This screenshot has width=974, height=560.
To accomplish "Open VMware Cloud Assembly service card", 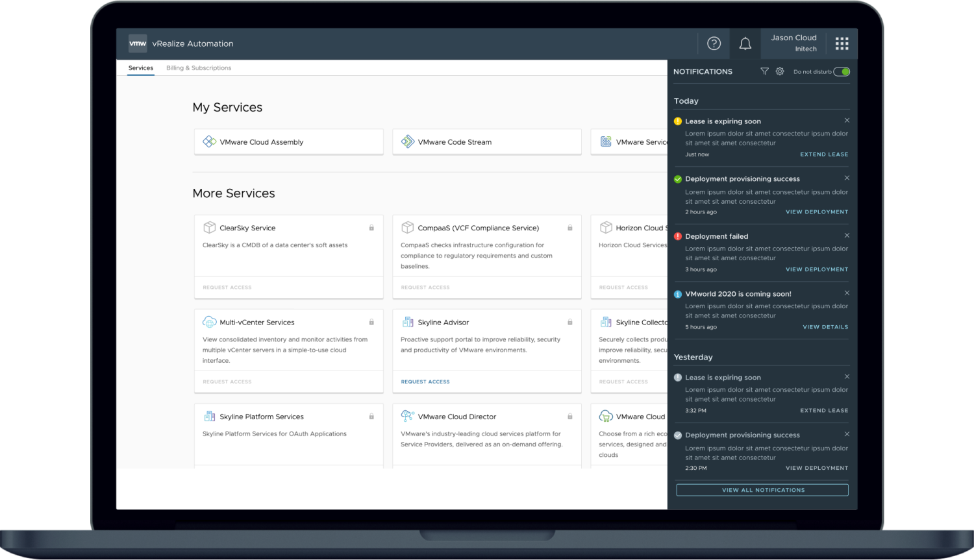I will tap(289, 141).
